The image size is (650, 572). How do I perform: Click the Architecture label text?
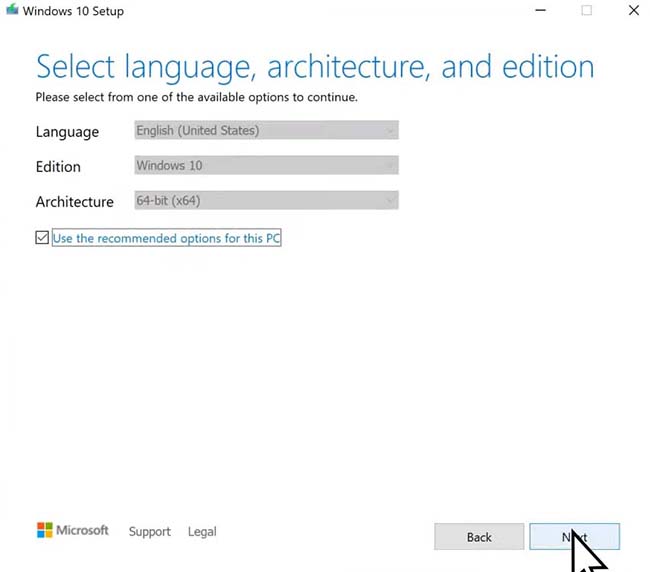click(x=75, y=202)
